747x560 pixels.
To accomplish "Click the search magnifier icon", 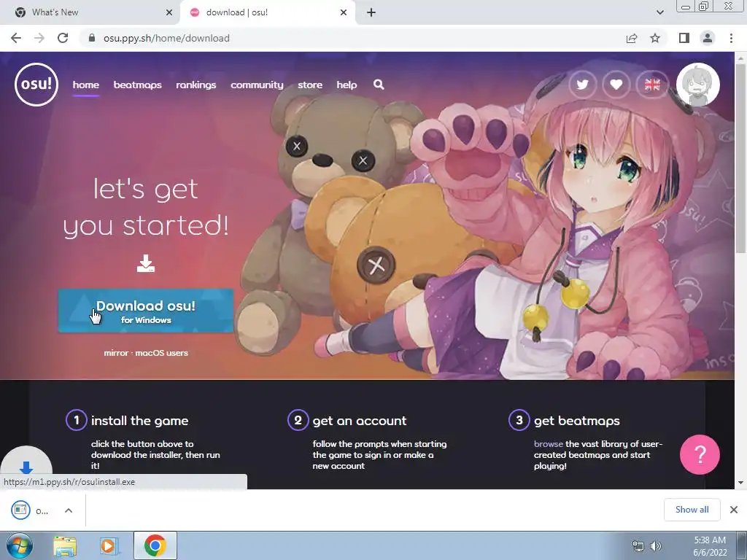I will [379, 85].
